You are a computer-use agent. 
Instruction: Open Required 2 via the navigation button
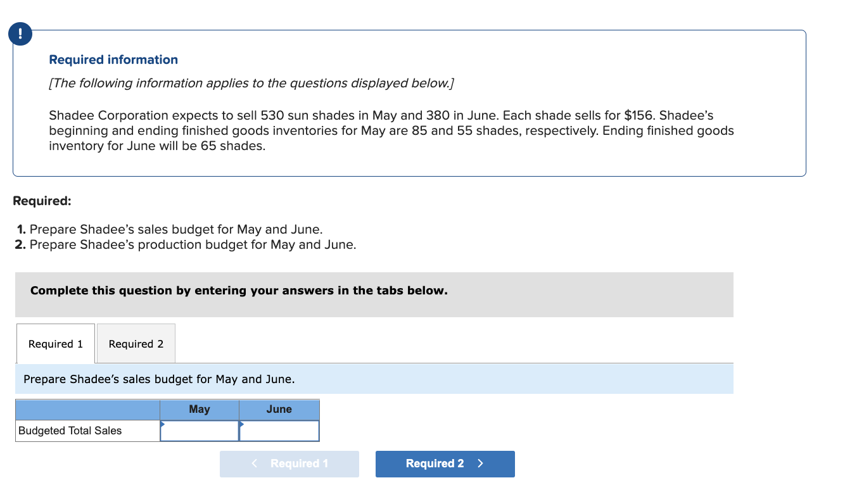pyautogui.click(x=445, y=463)
